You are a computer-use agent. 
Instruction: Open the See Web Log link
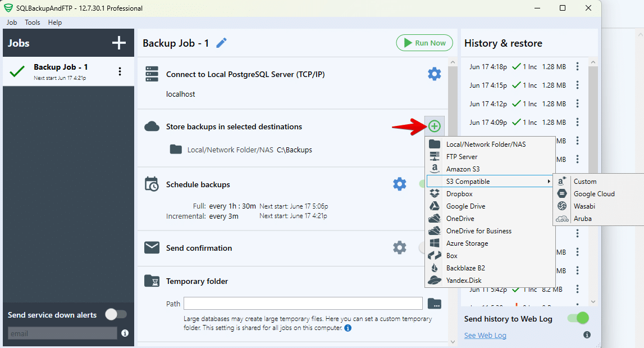coord(485,335)
